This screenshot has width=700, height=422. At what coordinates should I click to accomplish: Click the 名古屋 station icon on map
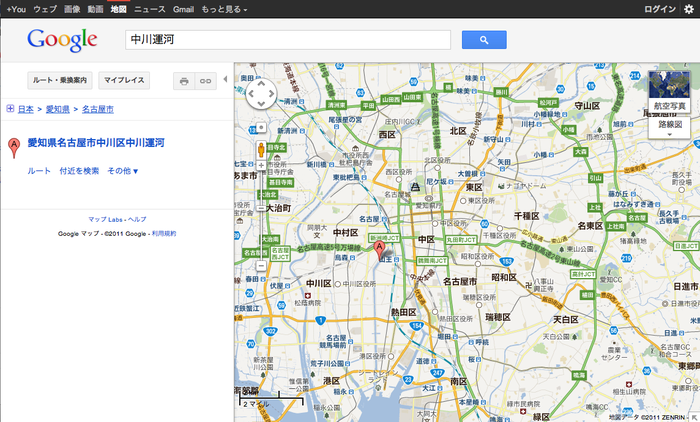coord(383,219)
